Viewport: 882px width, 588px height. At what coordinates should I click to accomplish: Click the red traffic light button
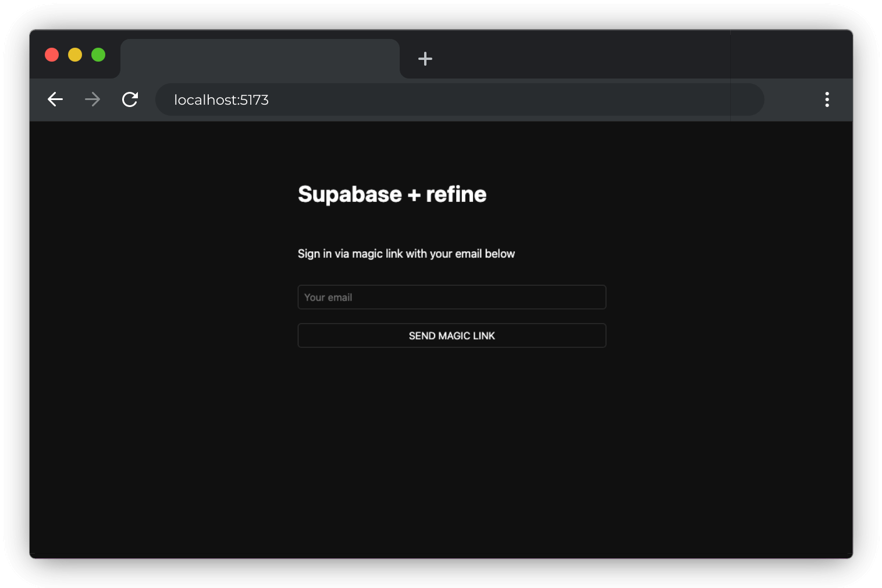[51, 54]
